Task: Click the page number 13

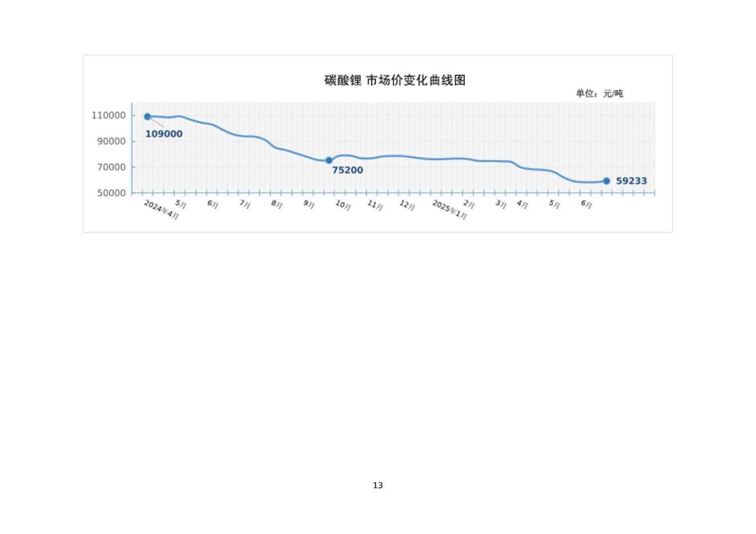Action: point(378,485)
